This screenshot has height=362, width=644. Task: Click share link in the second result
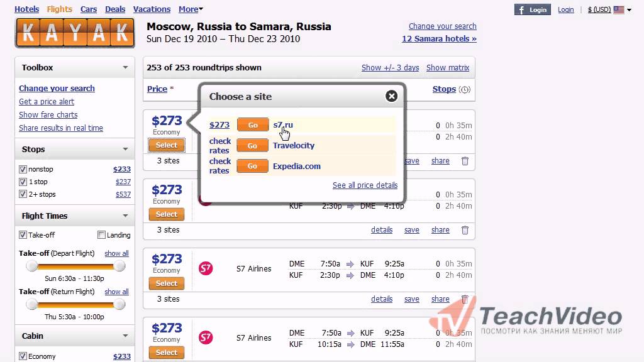tap(440, 230)
